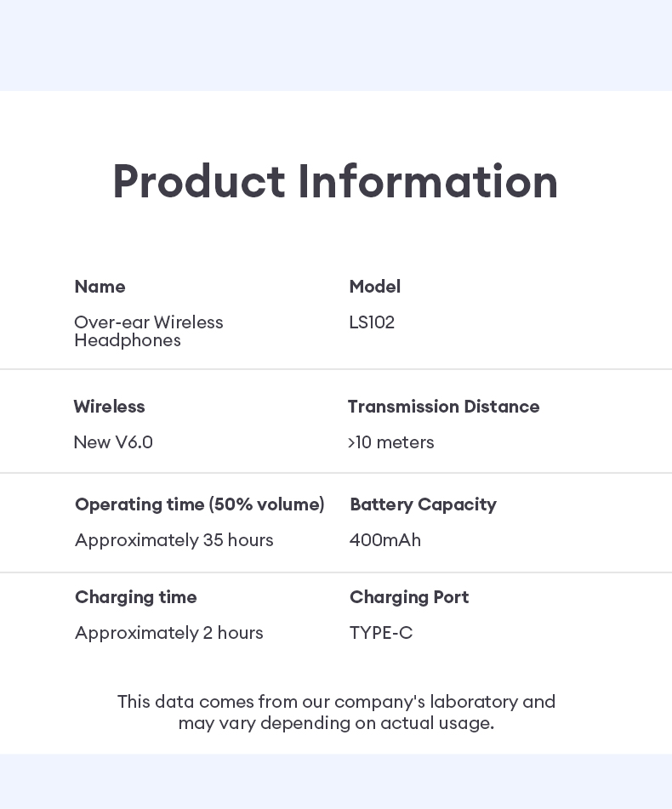
Task: Click the Approximately 35 hours value
Action: (174, 540)
